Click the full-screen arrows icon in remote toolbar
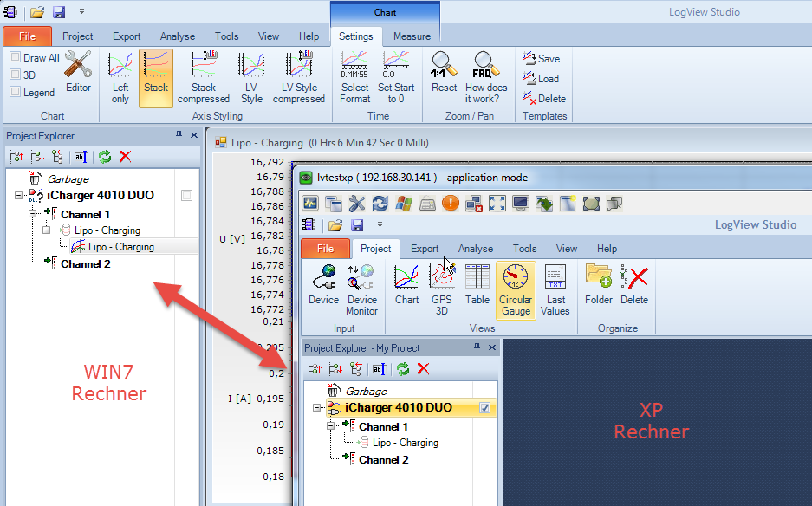812x506 pixels. [497, 204]
